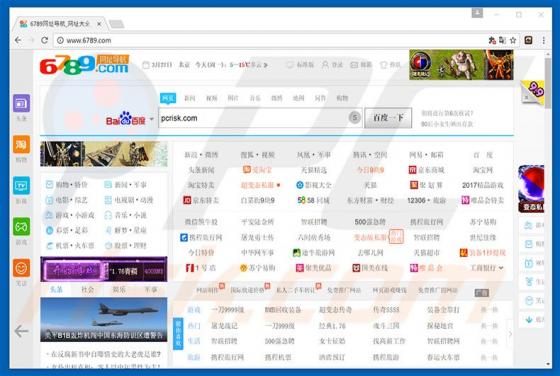This screenshot has width=560, height=376.
Task: Open the 1号店 link with red icon
Action: tap(201, 268)
